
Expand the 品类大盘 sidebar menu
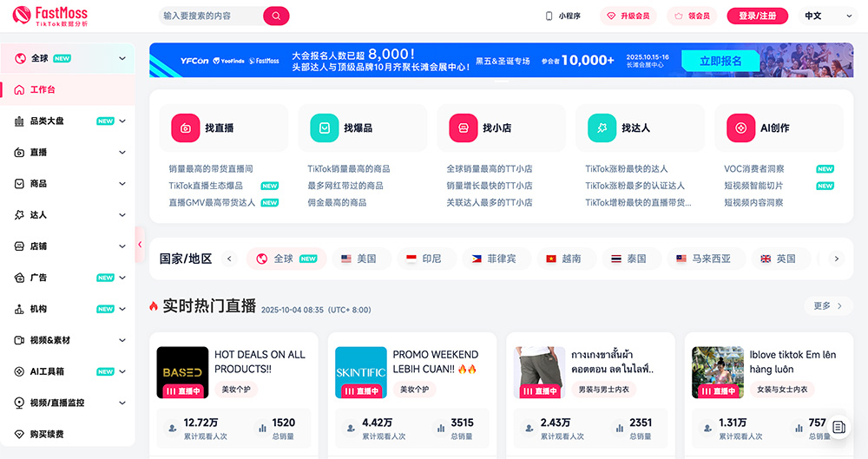pos(122,121)
